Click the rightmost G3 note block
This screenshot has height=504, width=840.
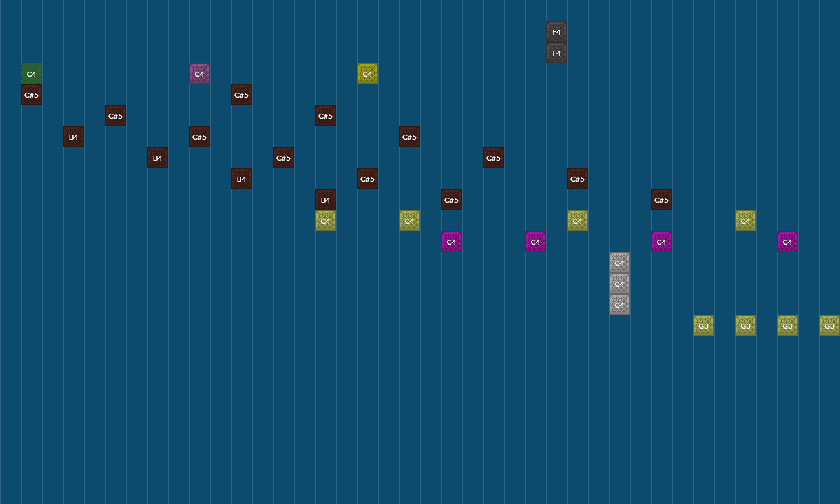[x=829, y=325]
